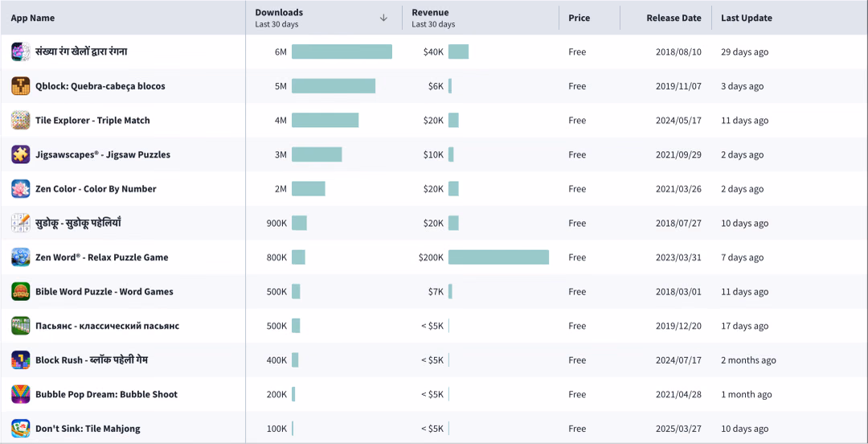This screenshot has width=868, height=444.
Task: Open Пасьянс - классический пасьянс app link
Action: coord(108,326)
